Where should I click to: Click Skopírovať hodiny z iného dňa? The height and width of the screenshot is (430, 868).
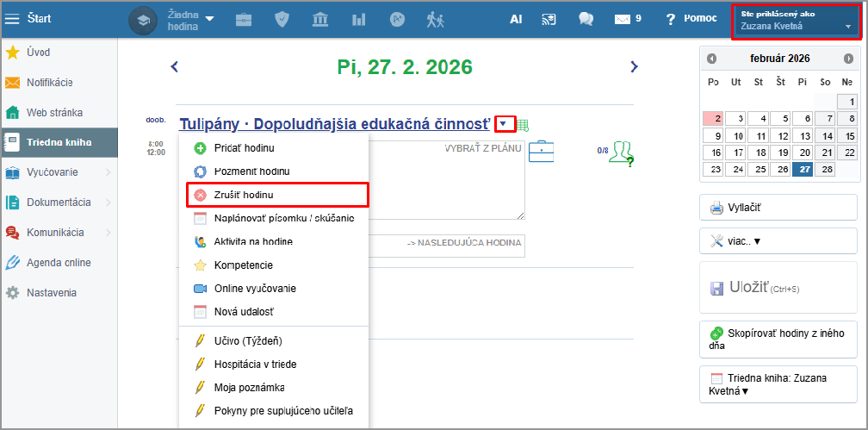pyautogui.click(x=778, y=340)
